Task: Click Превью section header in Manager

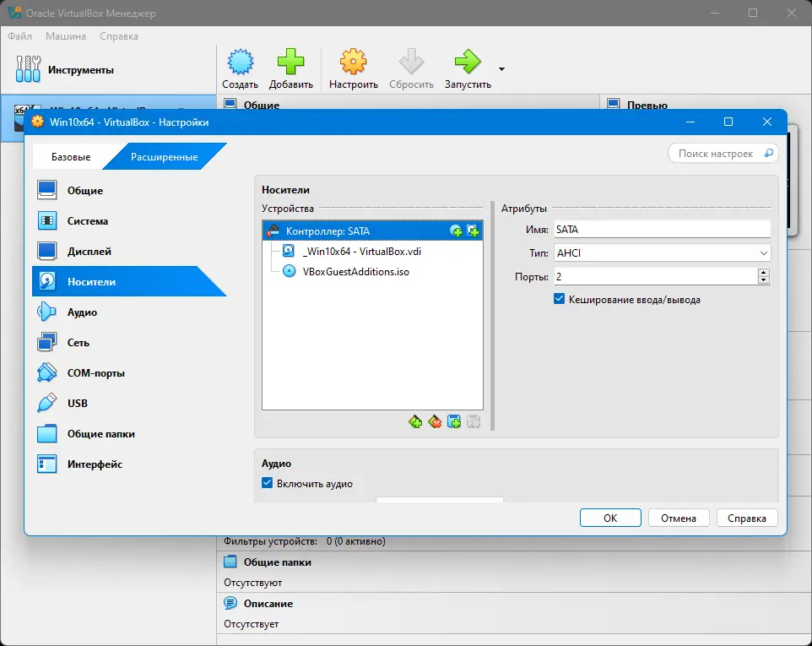Action: click(x=647, y=106)
